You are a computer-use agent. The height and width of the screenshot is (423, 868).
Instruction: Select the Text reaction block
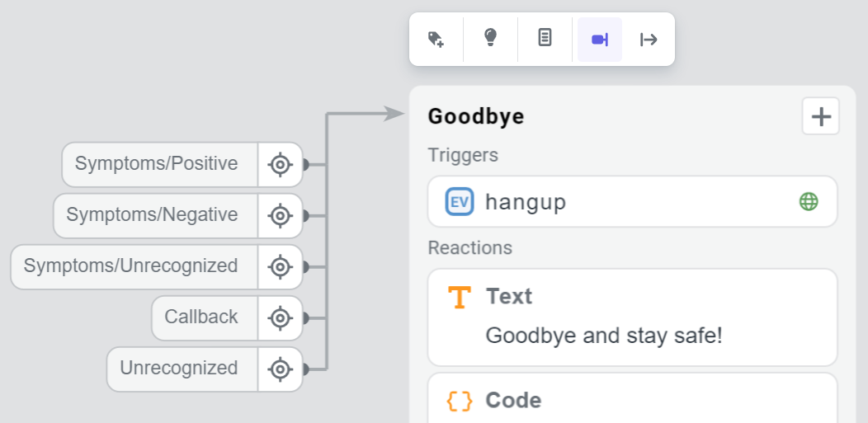(632, 317)
